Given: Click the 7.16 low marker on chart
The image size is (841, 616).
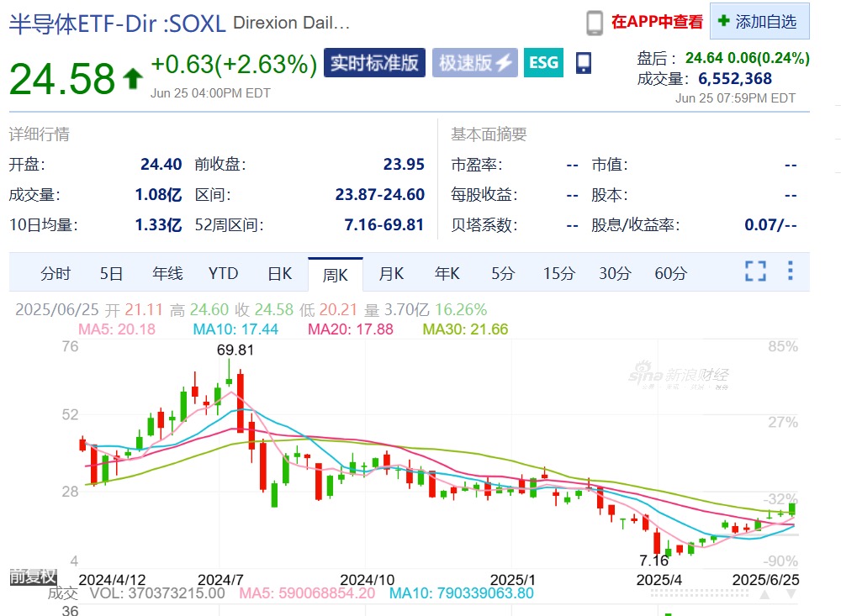Looking at the screenshot, I should pyautogui.click(x=653, y=561).
